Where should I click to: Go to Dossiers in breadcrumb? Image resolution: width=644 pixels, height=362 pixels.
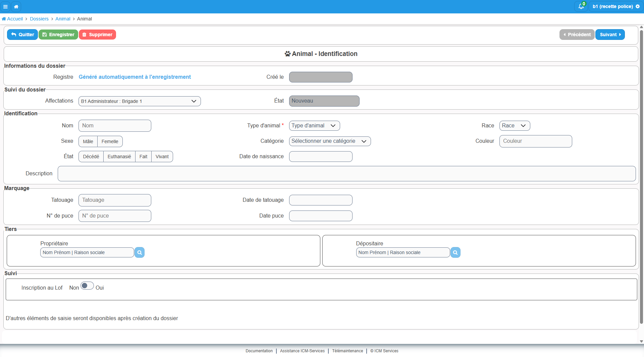[x=39, y=19]
